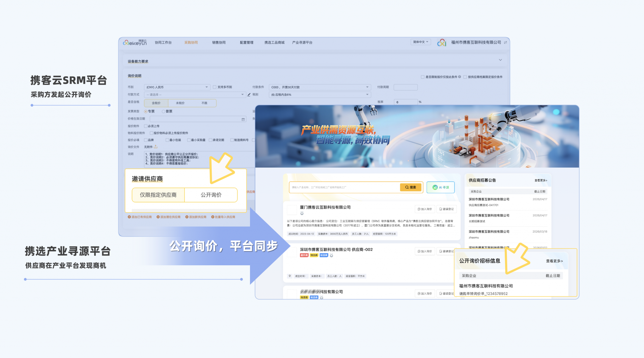This screenshot has height=358, width=644.
Task: Open the 产业寻源平台 menu item
Action: coord(302,42)
